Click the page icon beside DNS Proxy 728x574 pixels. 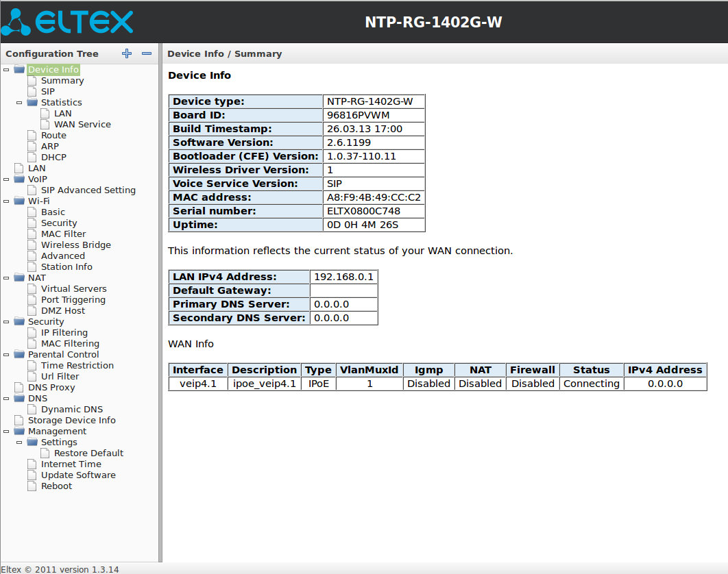pos(19,388)
